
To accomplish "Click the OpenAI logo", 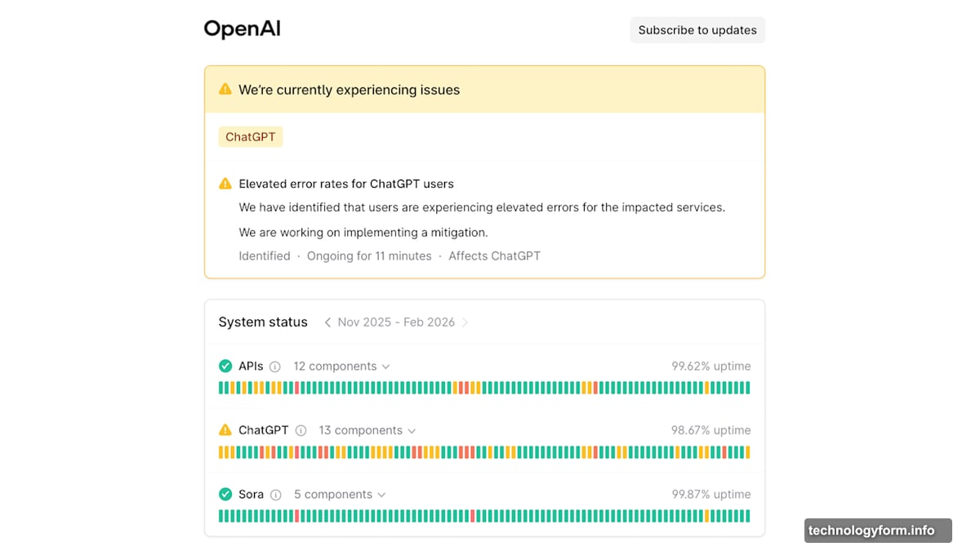I will (x=242, y=29).
